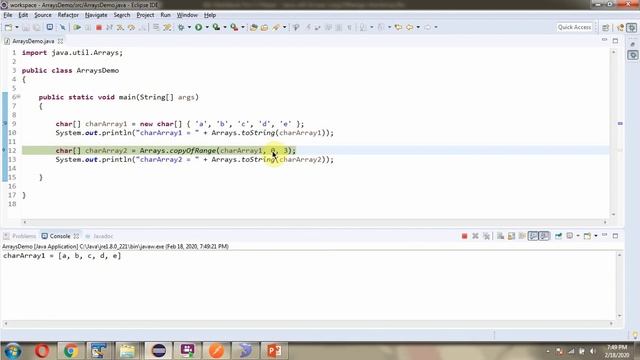Click the Open Task folder toolbar icon
Viewport: 640px width, 360px height.
264,27
